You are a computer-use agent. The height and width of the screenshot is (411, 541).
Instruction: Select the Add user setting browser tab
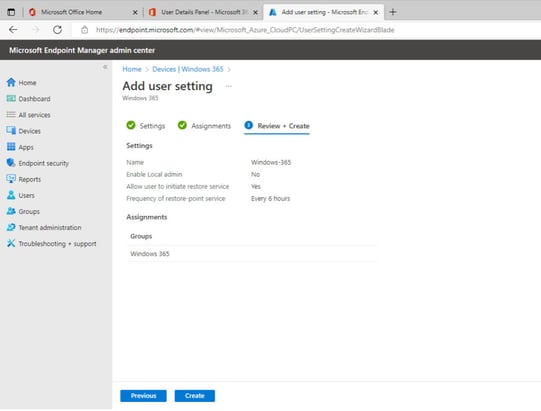coord(325,12)
